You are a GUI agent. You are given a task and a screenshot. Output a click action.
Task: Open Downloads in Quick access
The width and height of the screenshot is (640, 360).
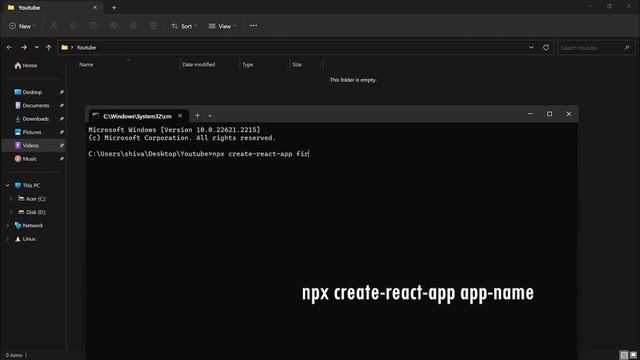[32, 119]
